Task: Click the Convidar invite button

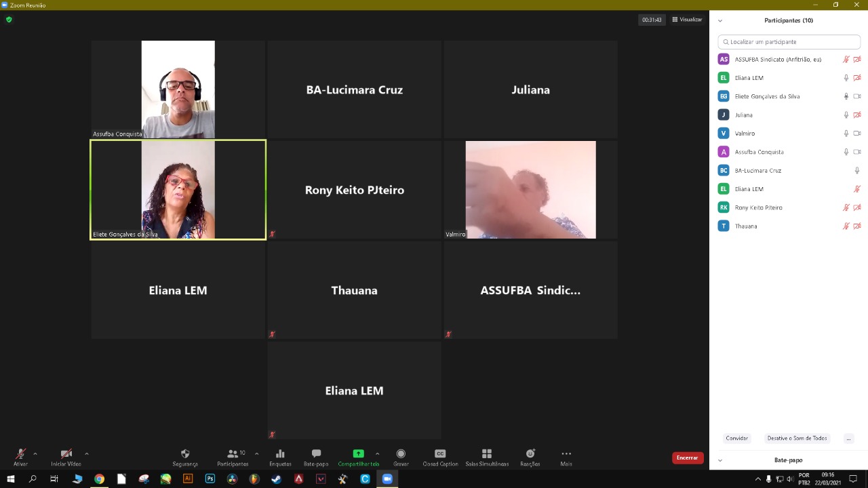Action: (736, 439)
